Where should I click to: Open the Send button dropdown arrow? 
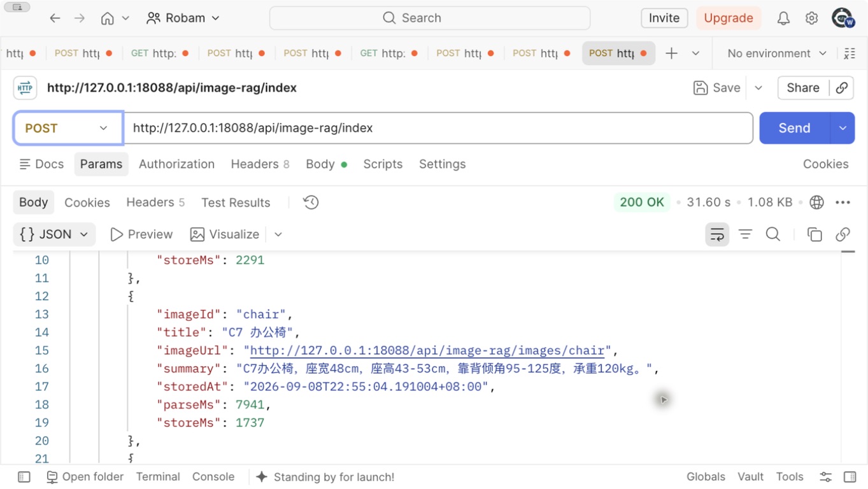point(843,128)
